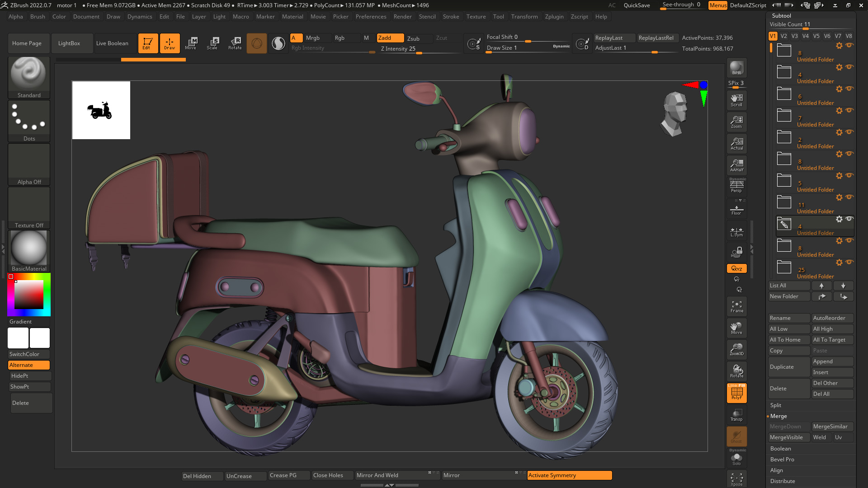The image size is (868, 488).
Task: Click the symmetry brush S icon
Action: pos(474,44)
